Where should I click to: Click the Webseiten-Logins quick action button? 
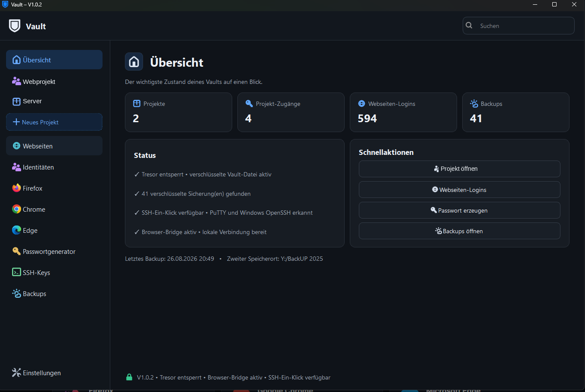(459, 190)
